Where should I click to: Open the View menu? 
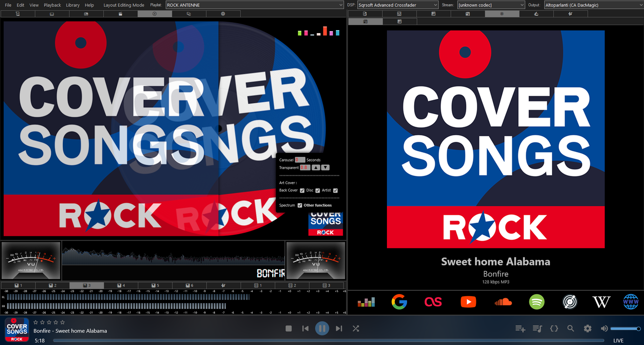(x=34, y=5)
